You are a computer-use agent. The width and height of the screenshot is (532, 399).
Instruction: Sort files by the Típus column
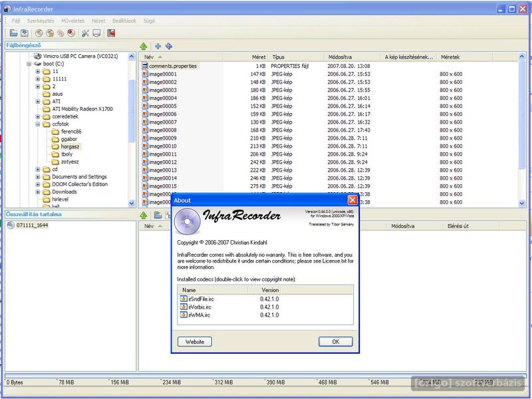pyautogui.click(x=296, y=57)
